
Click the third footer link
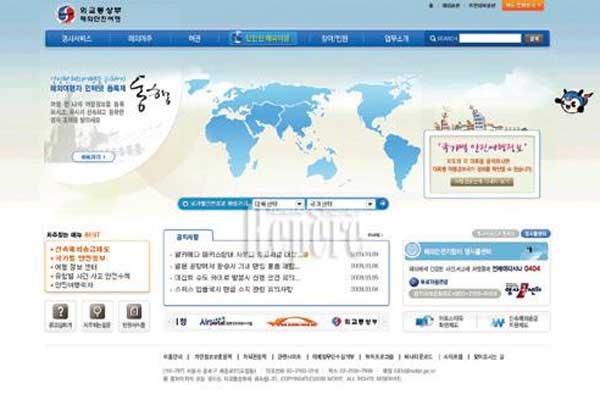click(x=255, y=357)
